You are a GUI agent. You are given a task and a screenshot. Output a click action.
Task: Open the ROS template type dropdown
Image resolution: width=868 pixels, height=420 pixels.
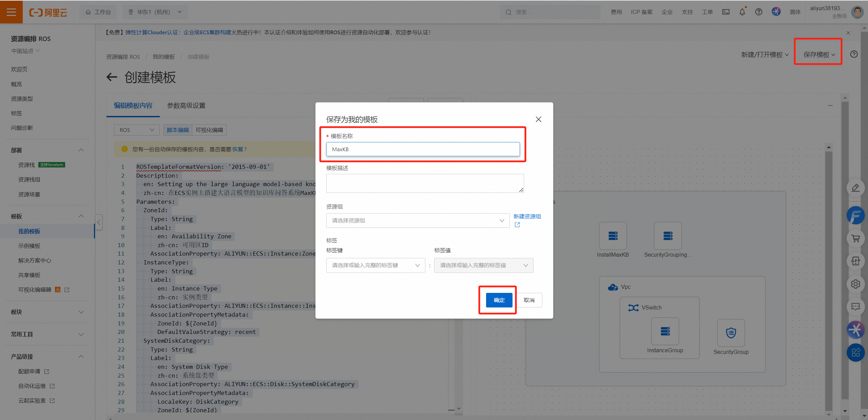click(x=137, y=130)
